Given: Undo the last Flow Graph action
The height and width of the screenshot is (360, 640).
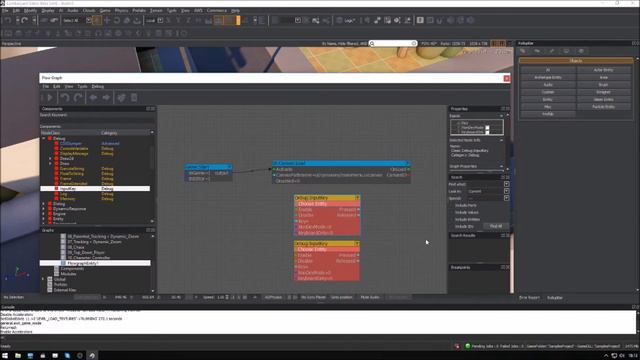Looking at the screenshot, I should pos(64,98).
